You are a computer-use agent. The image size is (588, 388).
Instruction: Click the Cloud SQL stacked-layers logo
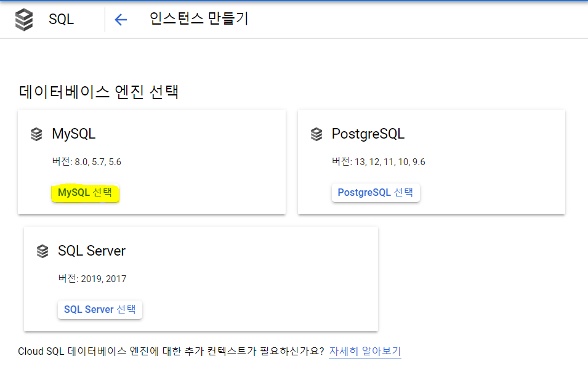tap(24, 20)
